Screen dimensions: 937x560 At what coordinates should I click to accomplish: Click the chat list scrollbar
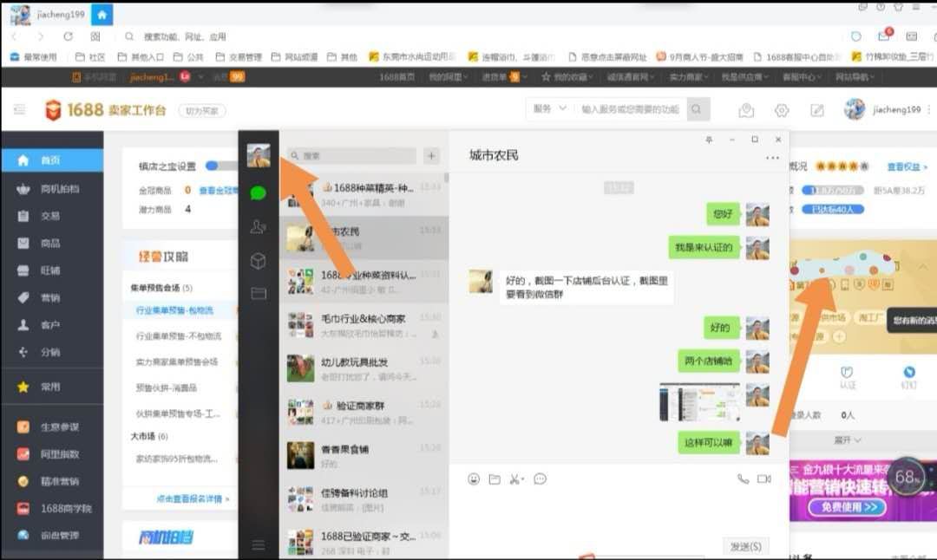click(447, 178)
